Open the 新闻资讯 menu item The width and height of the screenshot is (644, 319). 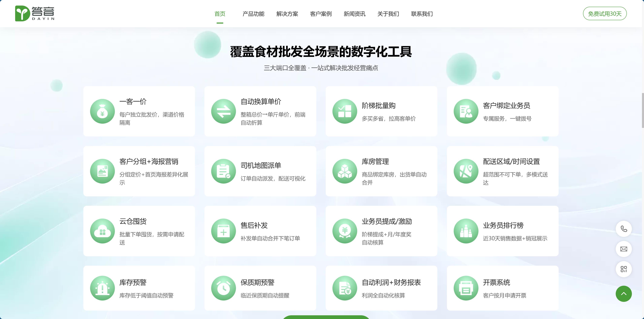pyautogui.click(x=355, y=14)
